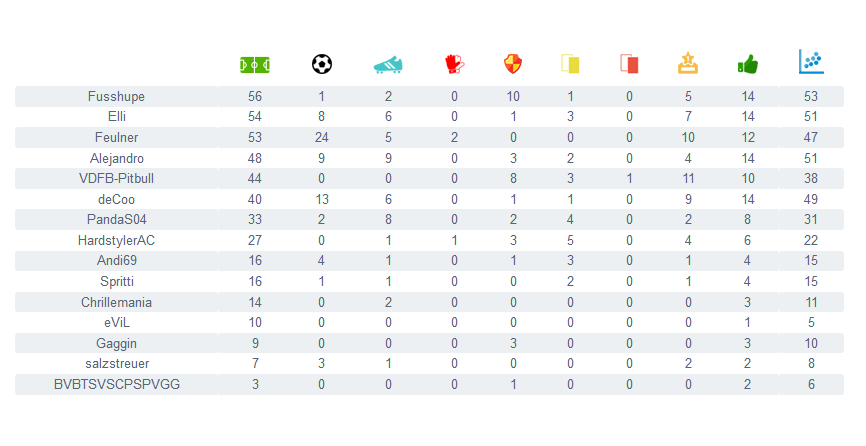Screen dimensions: 866x446
Task: Click Feulner's goals value 24
Action: [321, 138]
